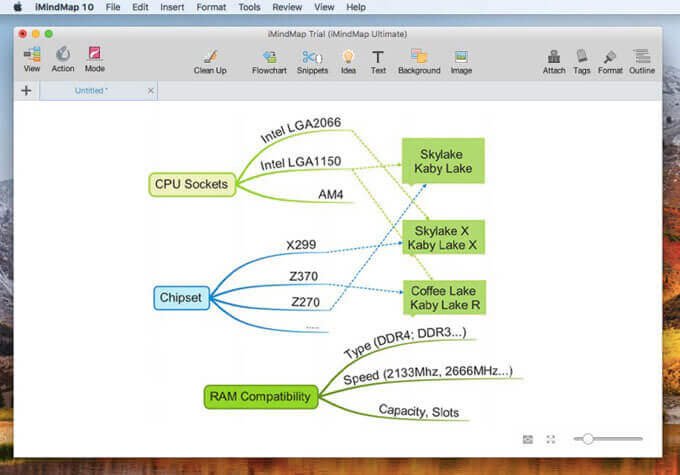Select the Z370 branch label
Image resolution: width=680 pixels, height=475 pixels.
coord(304,276)
